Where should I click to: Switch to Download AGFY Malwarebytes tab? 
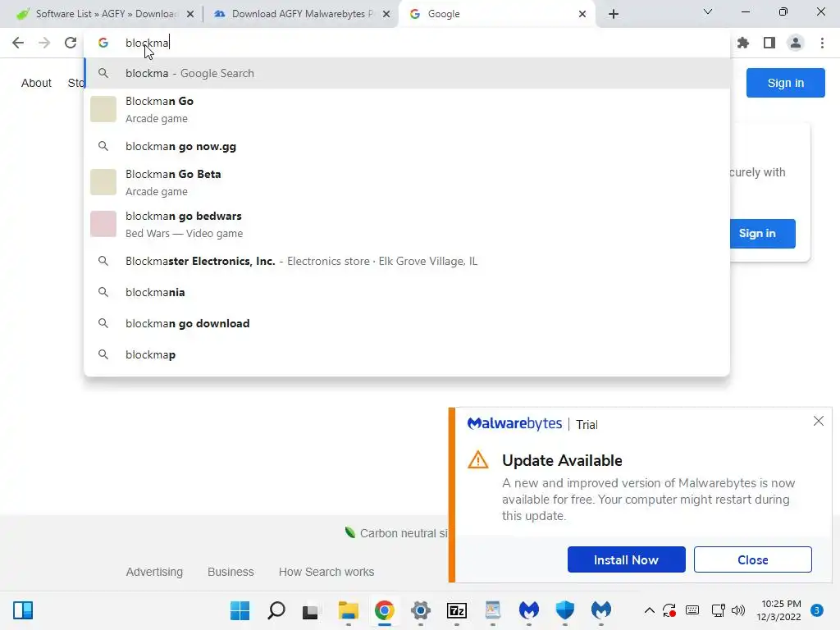point(300,14)
